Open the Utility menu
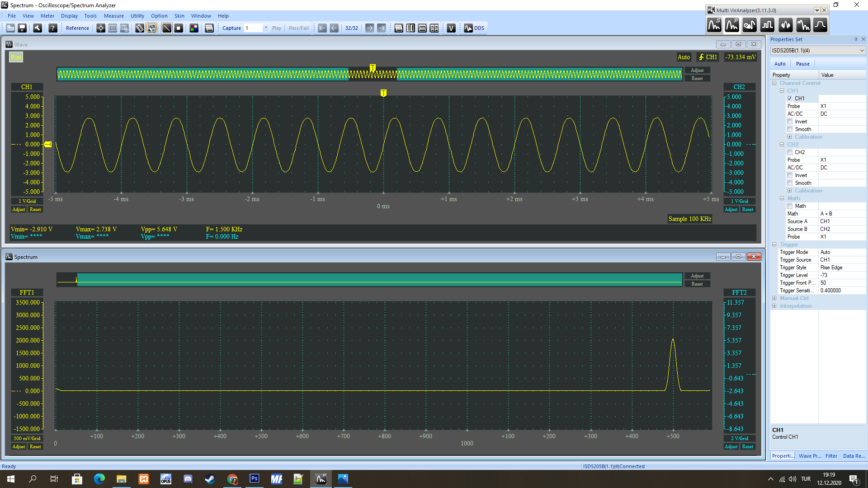This screenshot has width=868, height=488. (x=137, y=16)
